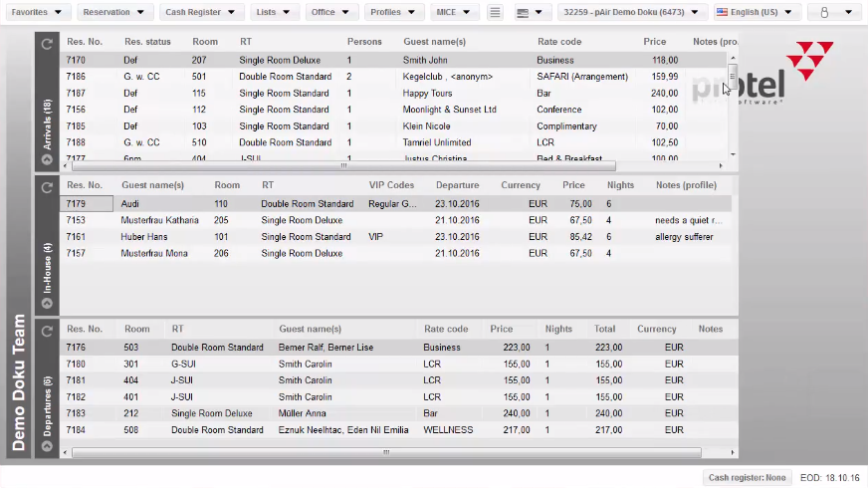Viewport: 868px width, 488px height.
Task: Sort arrivals by Persons column
Action: [364, 42]
